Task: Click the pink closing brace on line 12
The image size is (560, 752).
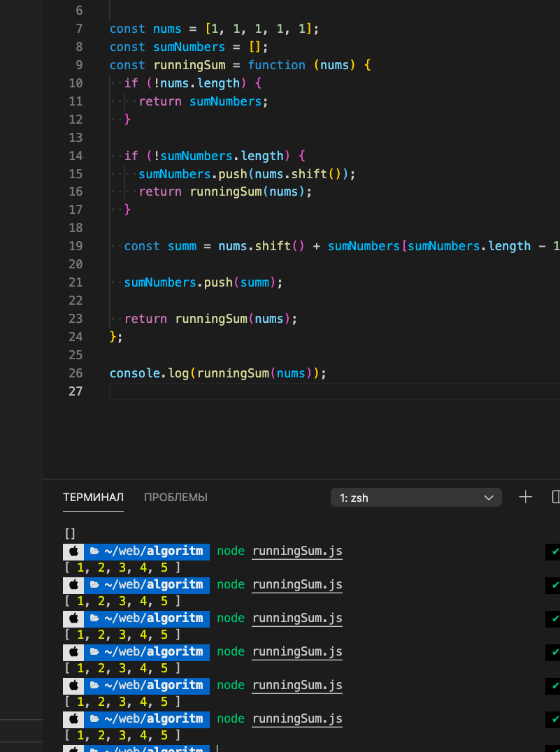Action: click(x=127, y=120)
